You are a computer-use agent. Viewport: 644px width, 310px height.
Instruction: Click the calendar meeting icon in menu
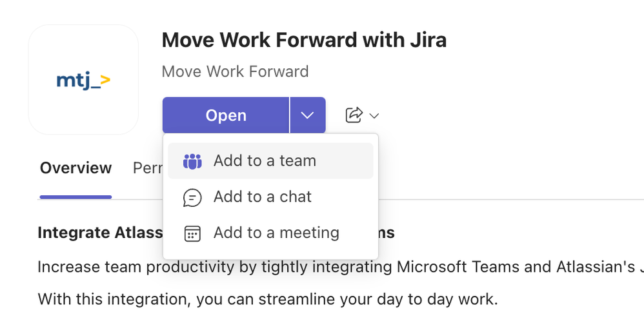(x=192, y=233)
